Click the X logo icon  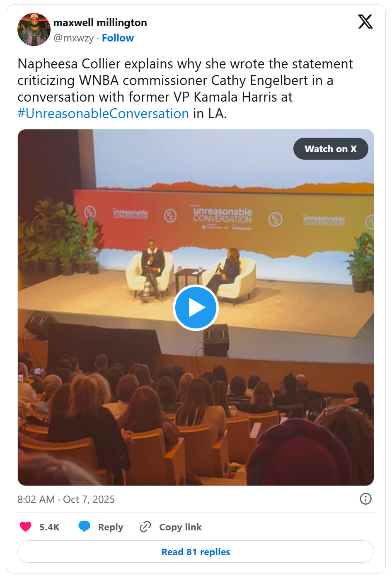coord(365,22)
